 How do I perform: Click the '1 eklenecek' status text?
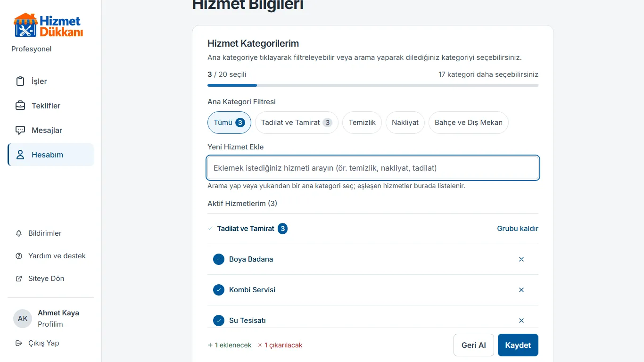[x=230, y=345]
